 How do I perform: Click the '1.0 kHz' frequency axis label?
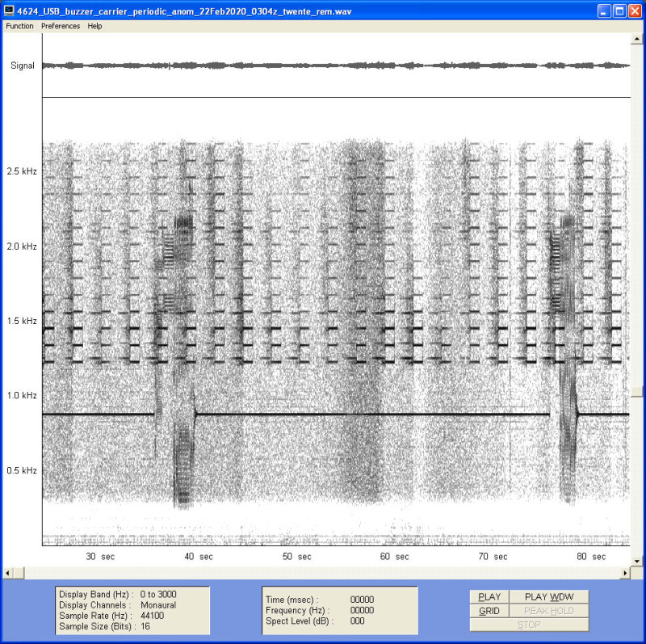click(22, 395)
